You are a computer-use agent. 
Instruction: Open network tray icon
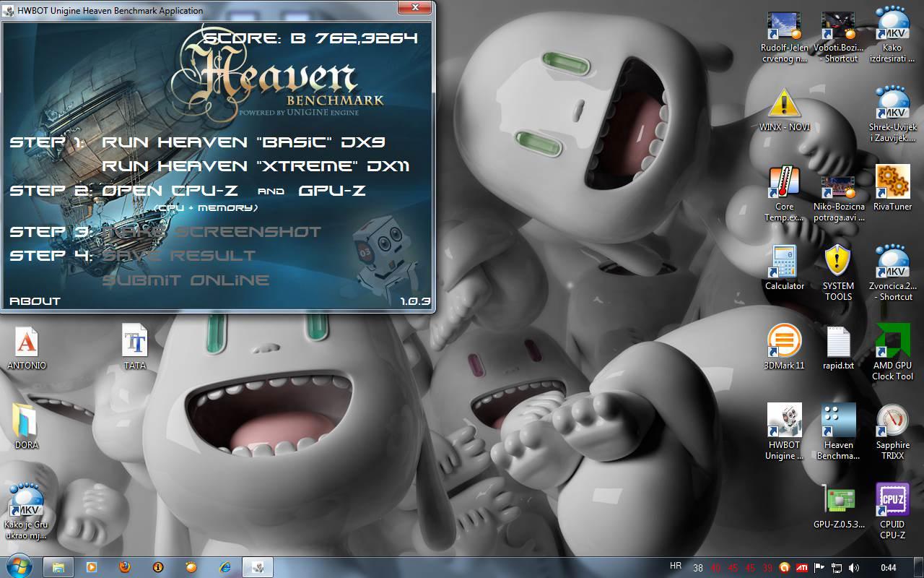pos(837,567)
